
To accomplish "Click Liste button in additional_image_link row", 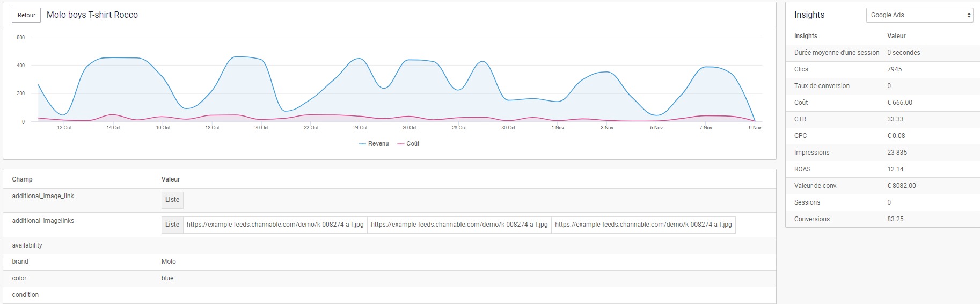I will [172, 200].
